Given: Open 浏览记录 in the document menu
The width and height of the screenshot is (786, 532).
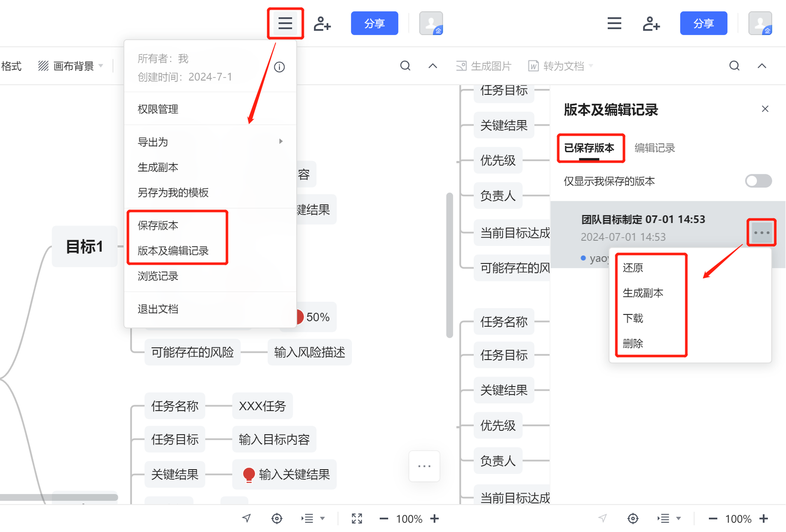Looking at the screenshot, I should click(x=210, y=276).
